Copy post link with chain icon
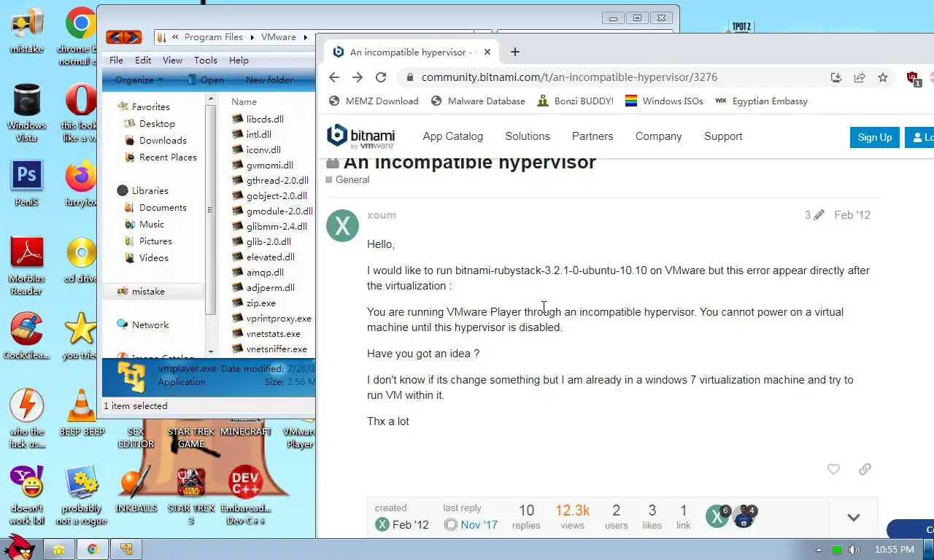 pos(865,470)
